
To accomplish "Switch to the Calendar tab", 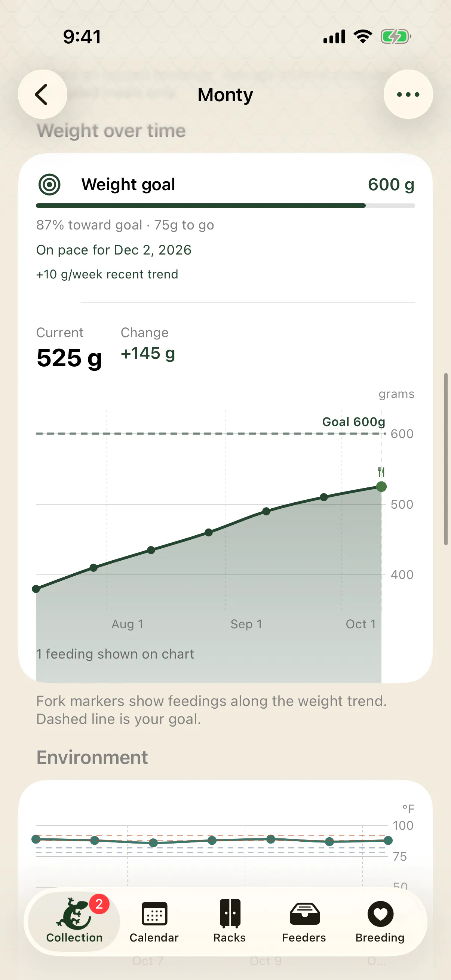I will [154, 920].
